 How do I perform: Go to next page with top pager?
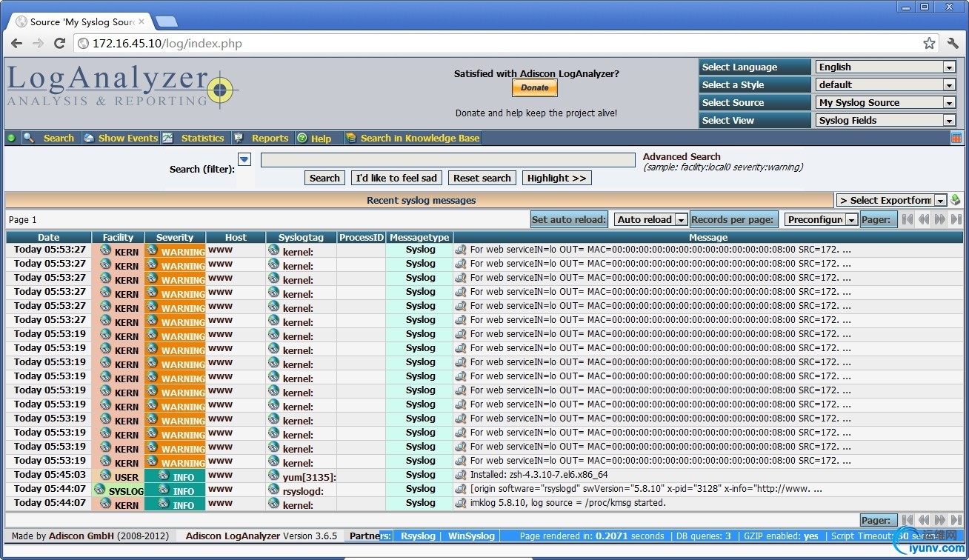(x=940, y=219)
